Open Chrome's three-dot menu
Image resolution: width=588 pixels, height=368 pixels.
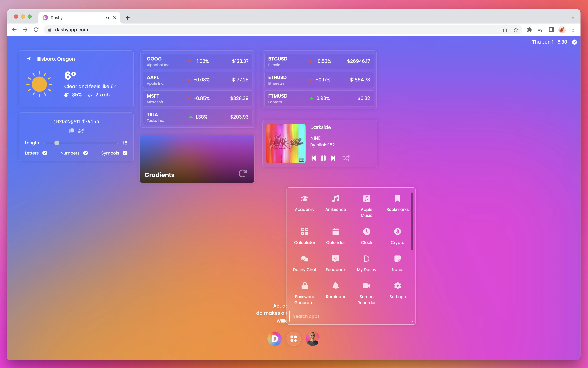(x=573, y=30)
